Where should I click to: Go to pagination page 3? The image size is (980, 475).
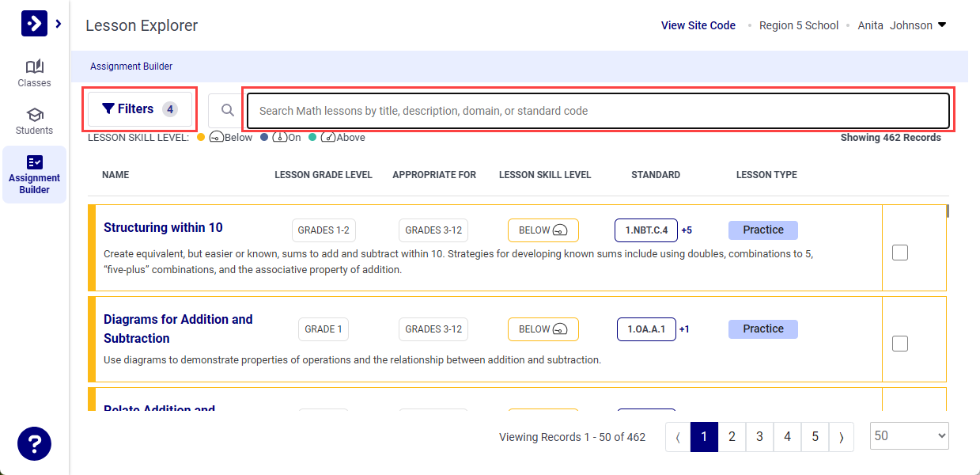(x=759, y=435)
